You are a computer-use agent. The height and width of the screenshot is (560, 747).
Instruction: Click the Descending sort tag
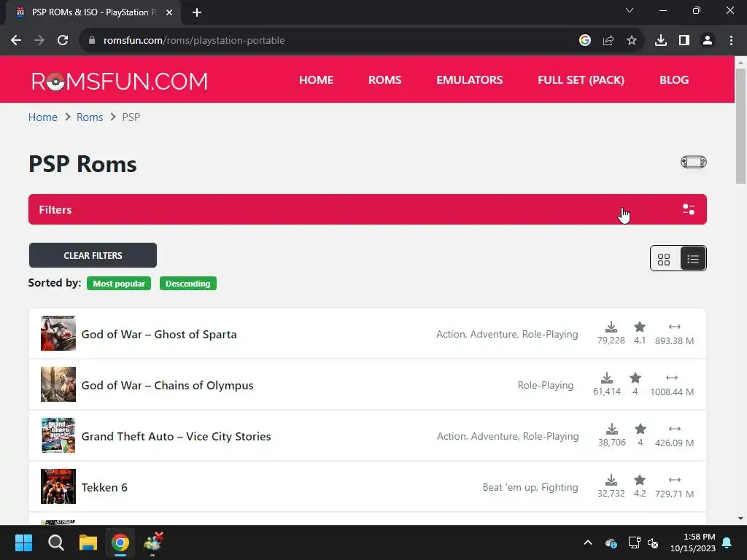(187, 284)
